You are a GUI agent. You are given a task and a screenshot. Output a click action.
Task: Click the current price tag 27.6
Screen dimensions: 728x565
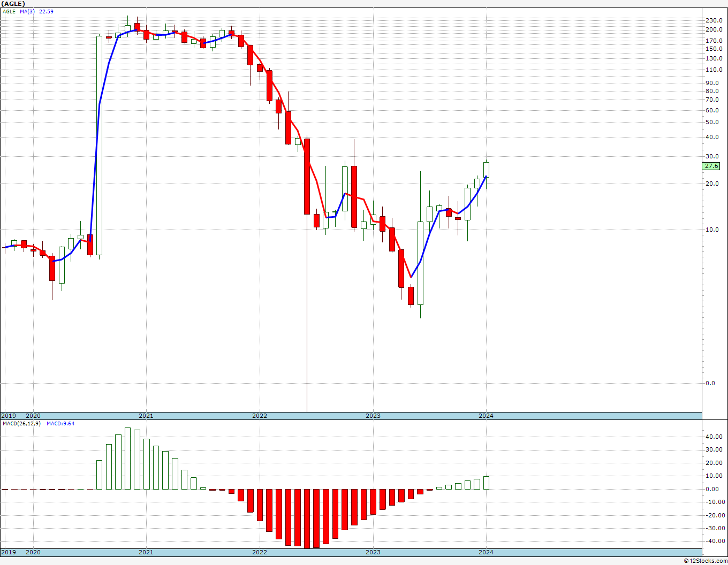click(711, 166)
